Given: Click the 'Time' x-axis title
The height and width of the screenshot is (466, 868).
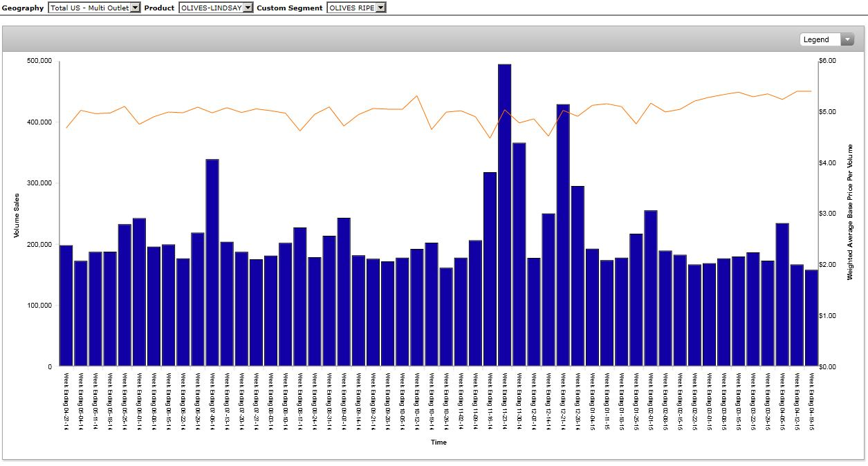Looking at the screenshot, I should click(438, 442).
